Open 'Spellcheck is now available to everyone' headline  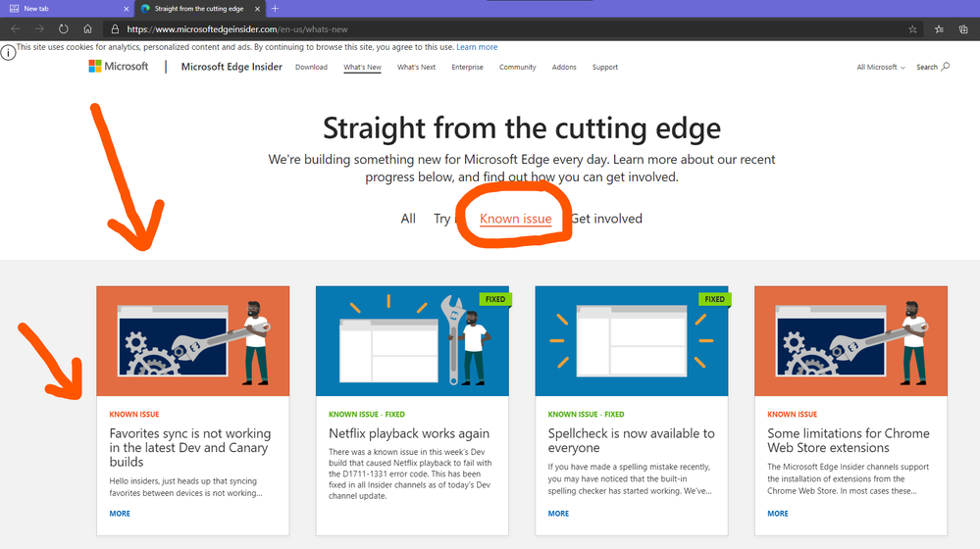click(631, 440)
